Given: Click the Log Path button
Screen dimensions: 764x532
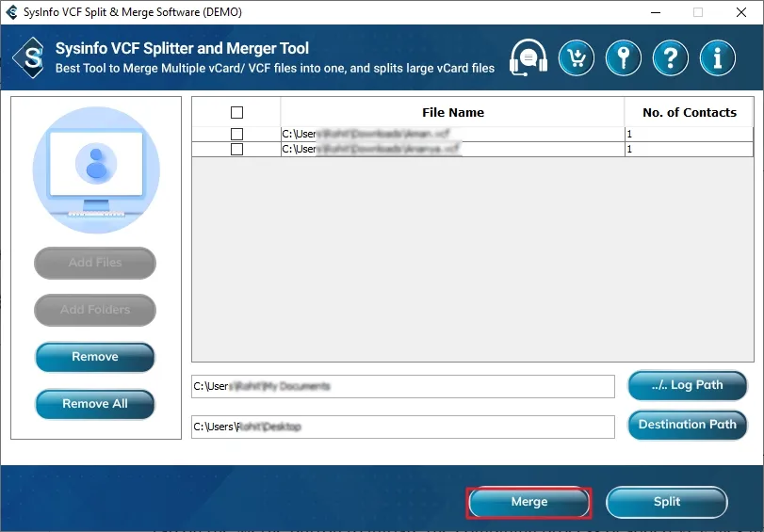Looking at the screenshot, I should (687, 385).
